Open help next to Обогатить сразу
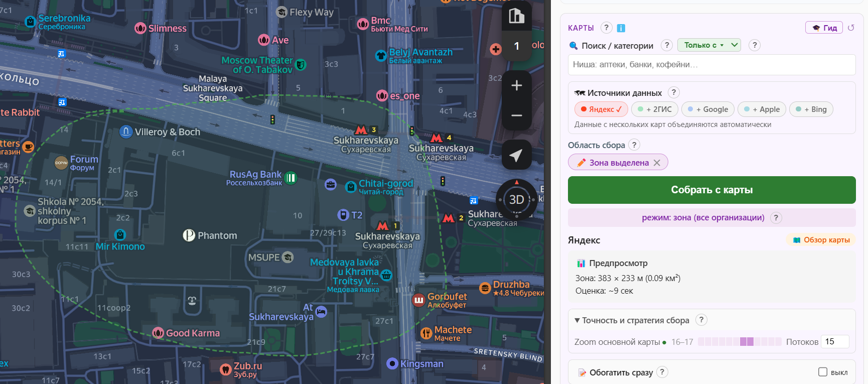The height and width of the screenshot is (384, 868). (x=662, y=372)
